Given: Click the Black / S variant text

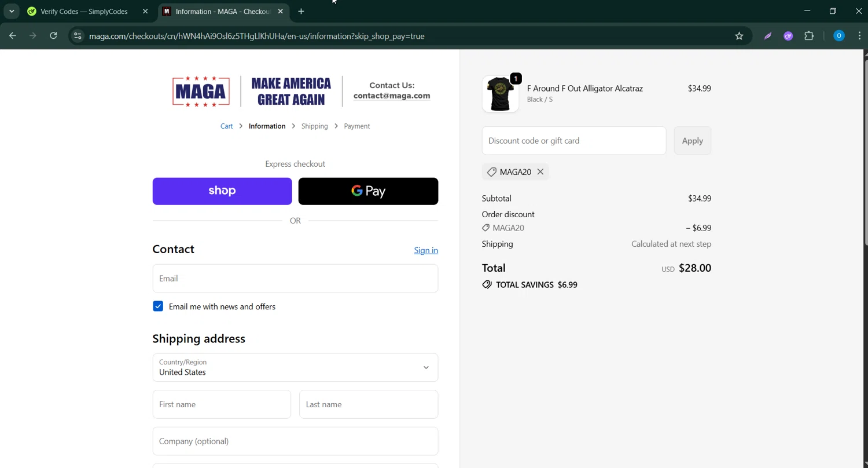Looking at the screenshot, I should pyautogui.click(x=539, y=100).
